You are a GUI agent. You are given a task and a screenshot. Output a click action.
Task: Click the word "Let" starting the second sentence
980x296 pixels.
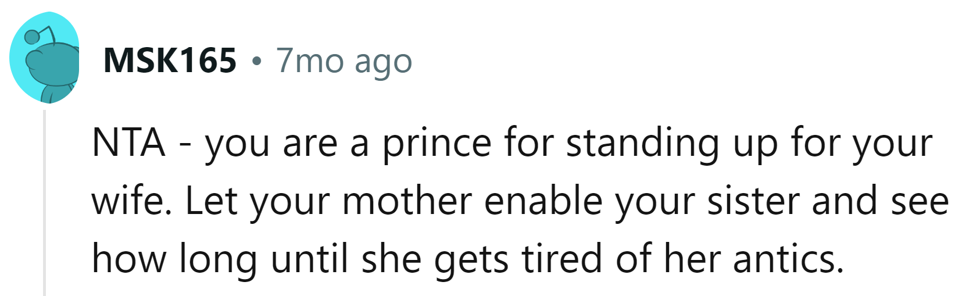pos(210,201)
